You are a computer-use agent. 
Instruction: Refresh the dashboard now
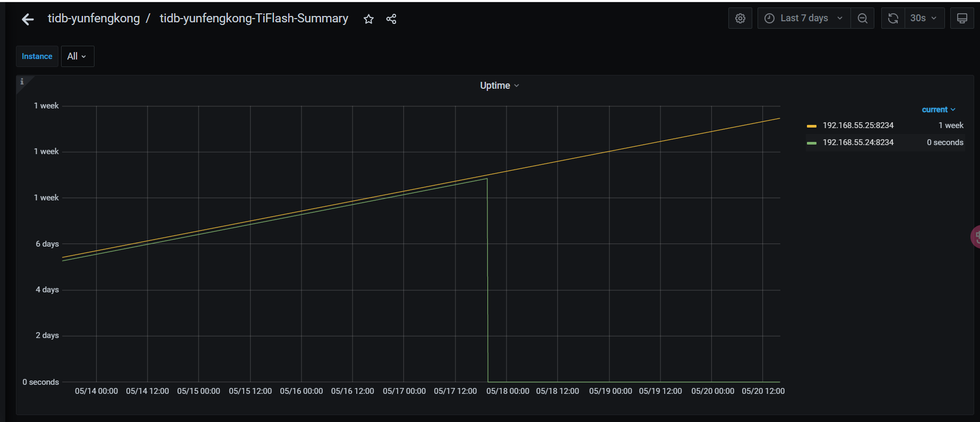(893, 19)
